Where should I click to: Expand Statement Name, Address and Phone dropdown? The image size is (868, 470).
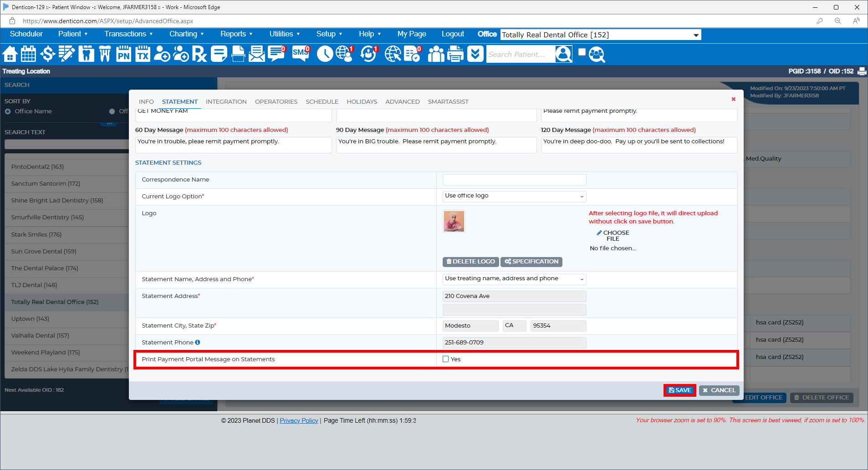click(x=514, y=279)
